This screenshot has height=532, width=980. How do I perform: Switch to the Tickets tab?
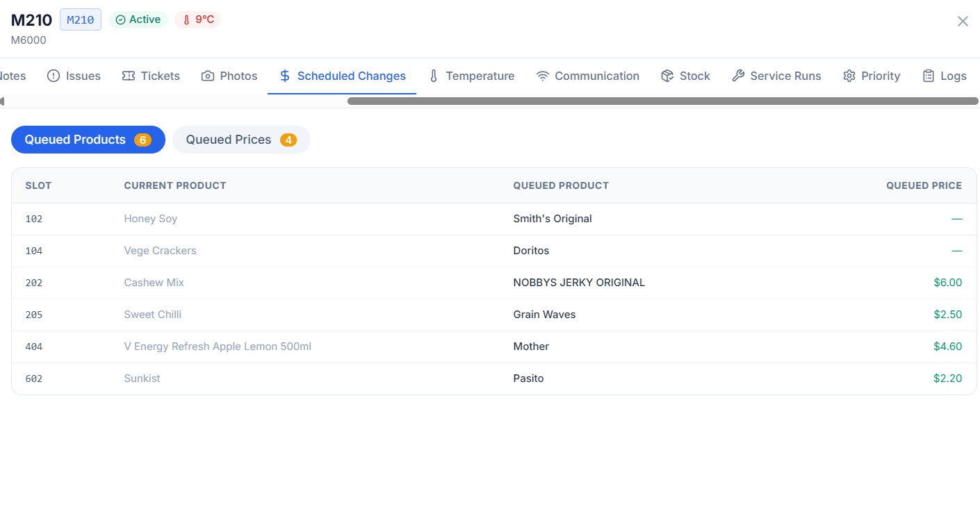tap(151, 76)
